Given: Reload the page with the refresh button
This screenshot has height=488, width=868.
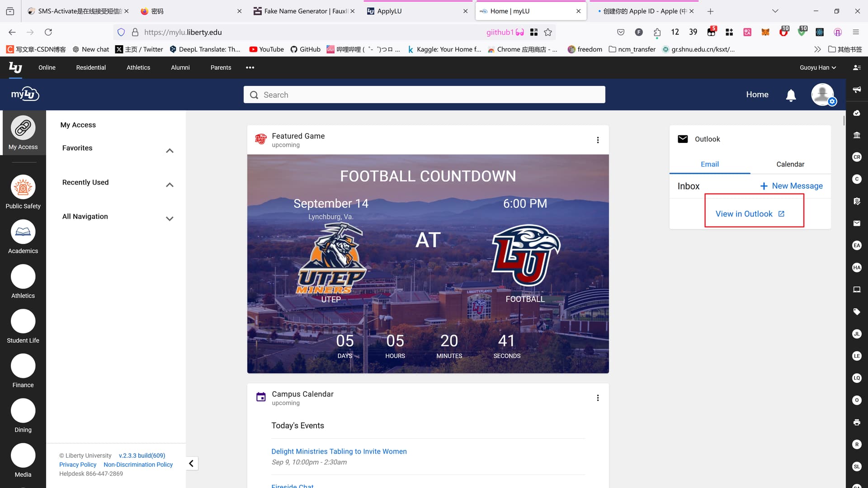Looking at the screenshot, I should click(x=48, y=32).
